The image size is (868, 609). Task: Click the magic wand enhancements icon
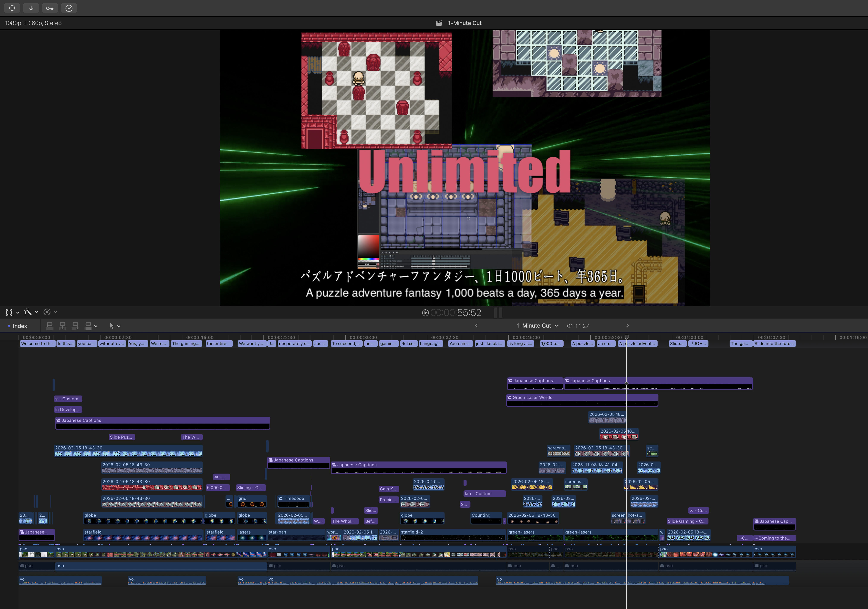pyautogui.click(x=28, y=312)
